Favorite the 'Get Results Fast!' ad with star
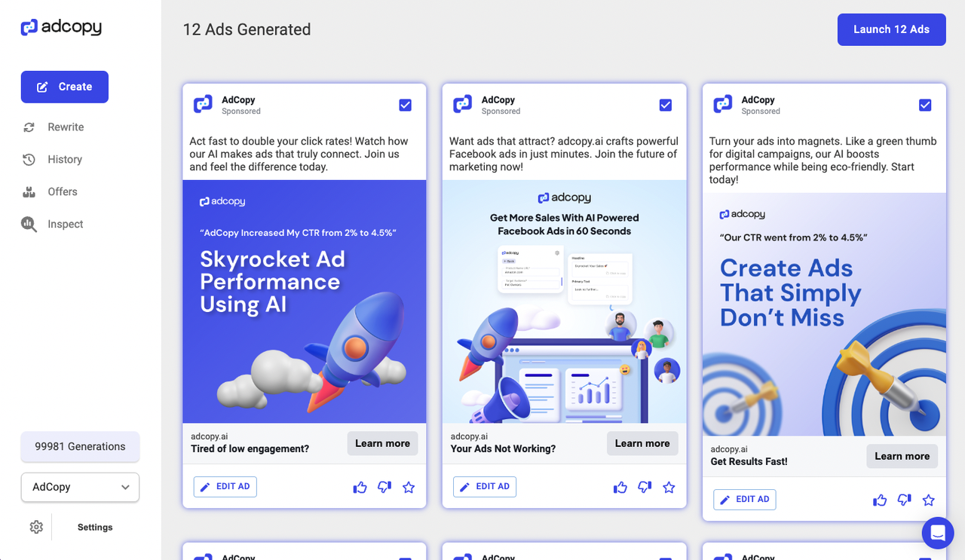 (x=929, y=500)
